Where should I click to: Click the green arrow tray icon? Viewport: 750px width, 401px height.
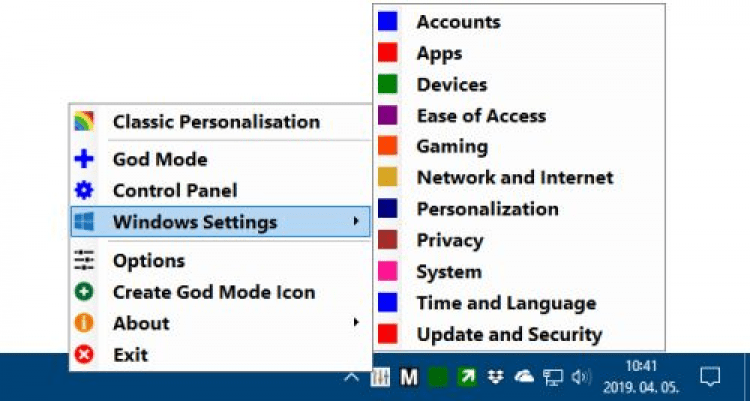tap(467, 378)
